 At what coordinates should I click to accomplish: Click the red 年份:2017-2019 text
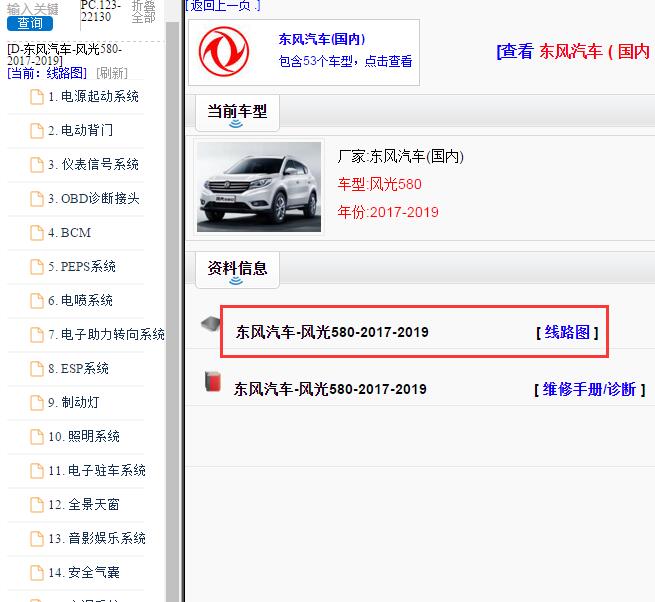388,212
